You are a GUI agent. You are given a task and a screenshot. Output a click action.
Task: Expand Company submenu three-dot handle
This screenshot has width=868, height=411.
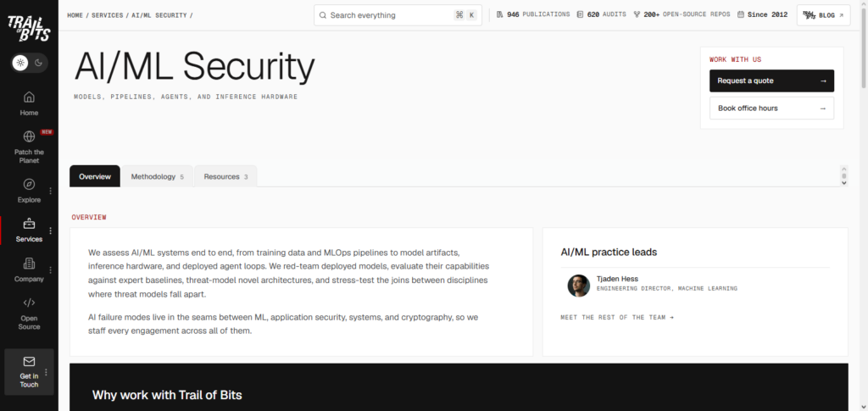50,270
